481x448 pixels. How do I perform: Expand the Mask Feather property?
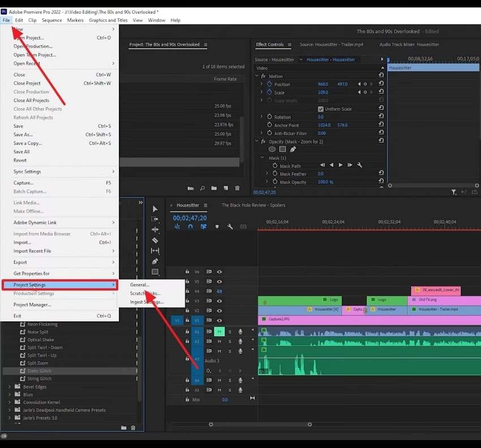tap(267, 173)
